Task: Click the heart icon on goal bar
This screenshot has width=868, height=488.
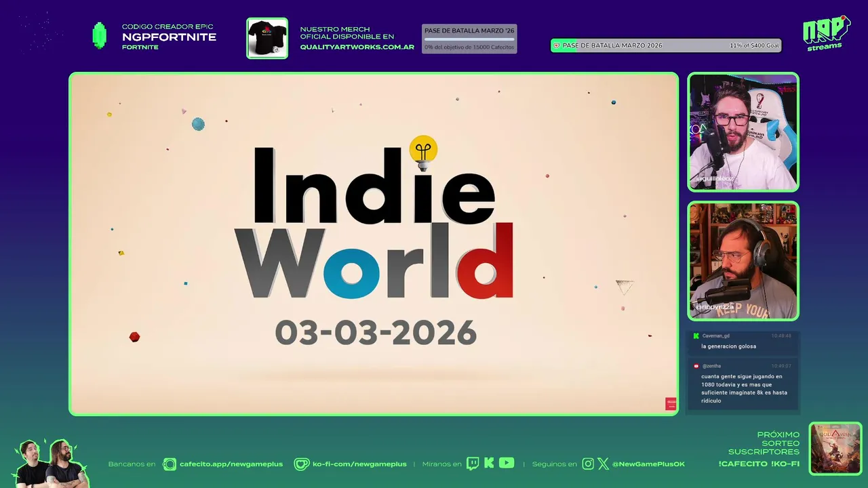Action: (557, 45)
